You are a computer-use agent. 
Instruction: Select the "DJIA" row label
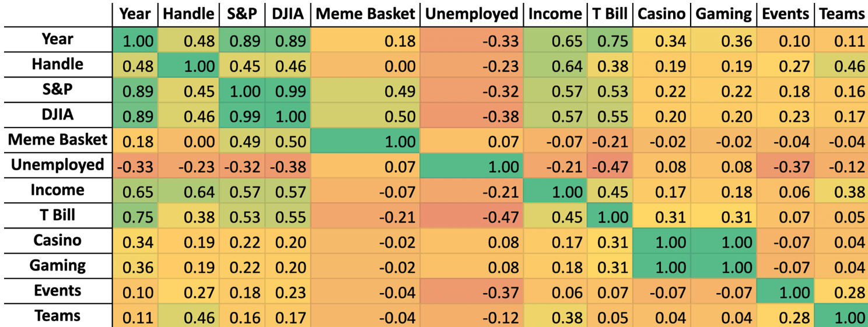(x=57, y=115)
